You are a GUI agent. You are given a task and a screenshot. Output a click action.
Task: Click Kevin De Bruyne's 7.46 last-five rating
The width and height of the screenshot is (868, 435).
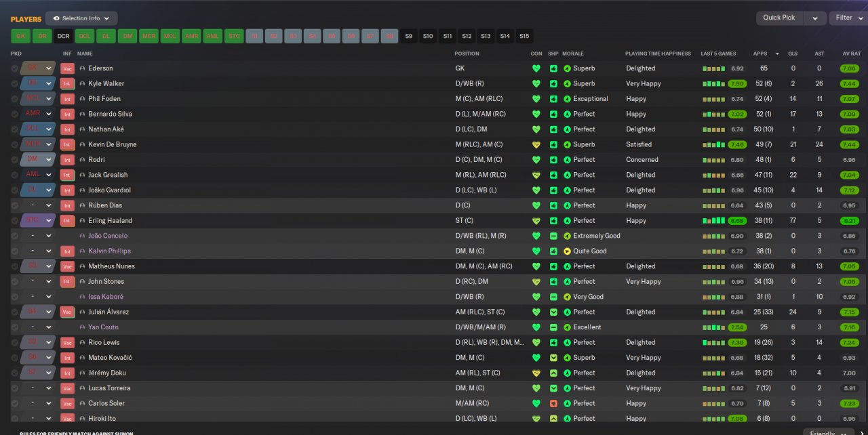(737, 144)
